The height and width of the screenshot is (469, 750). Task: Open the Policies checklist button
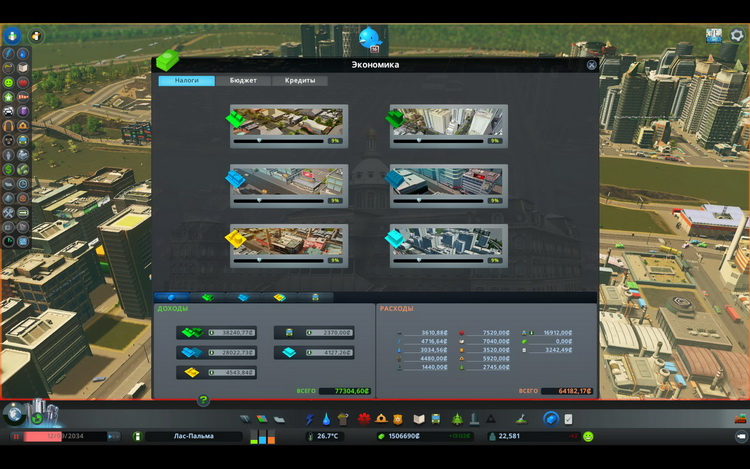[568, 419]
